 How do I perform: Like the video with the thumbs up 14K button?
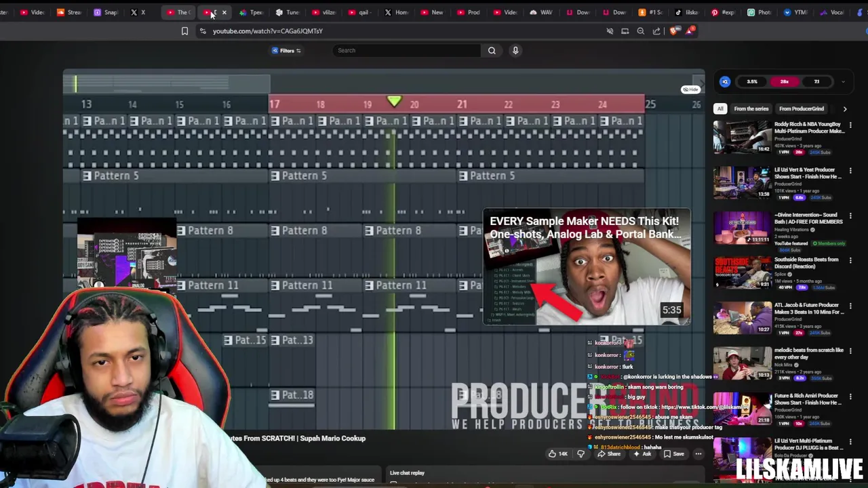[557, 454]
